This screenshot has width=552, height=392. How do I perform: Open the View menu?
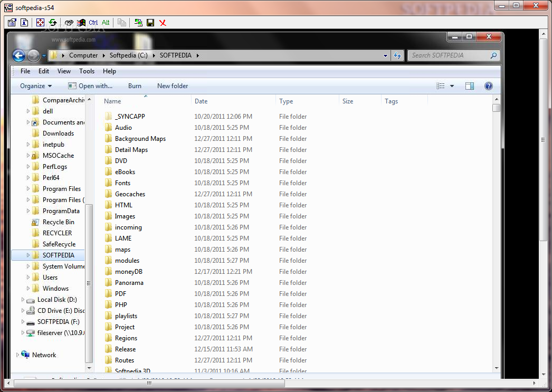point(64,71)
